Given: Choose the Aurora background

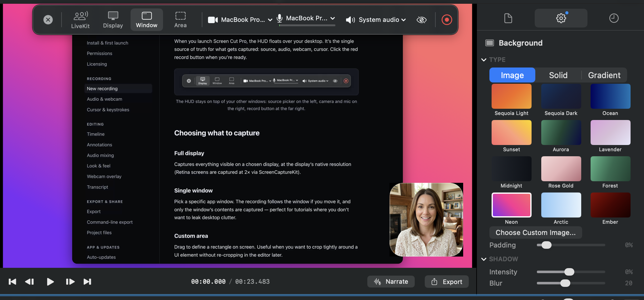Looking at the screenshot, I should 561,132.
